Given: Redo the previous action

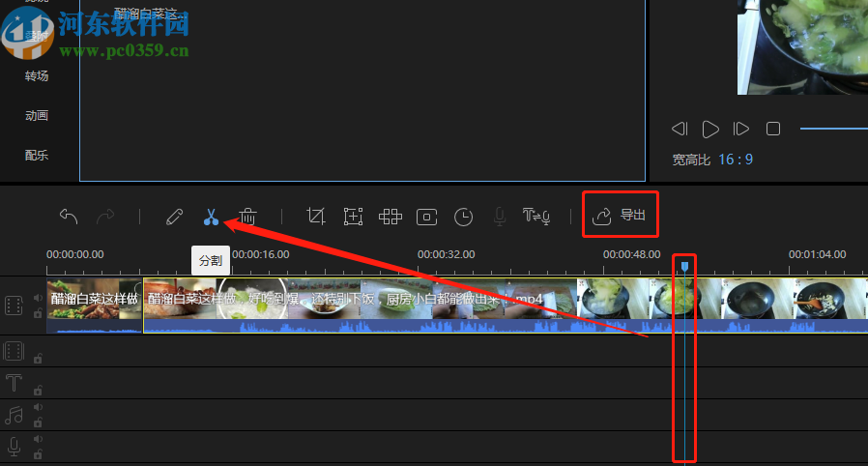Looking at the screenshot, I should coord(105,216).
